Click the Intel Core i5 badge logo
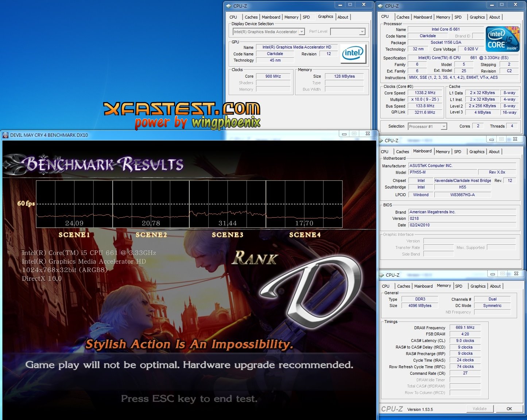 [503, 39]
